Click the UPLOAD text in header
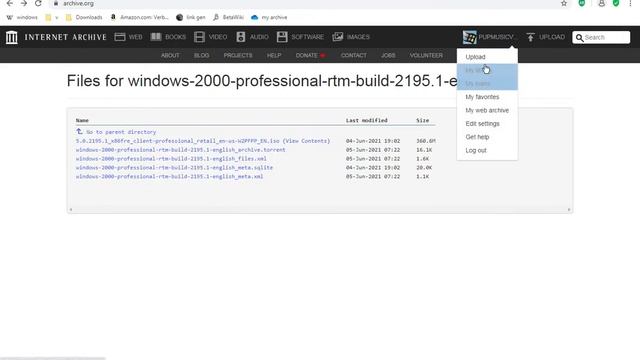Image resolution: width=640 pixels, height=360 pixels. coord(552,37)
